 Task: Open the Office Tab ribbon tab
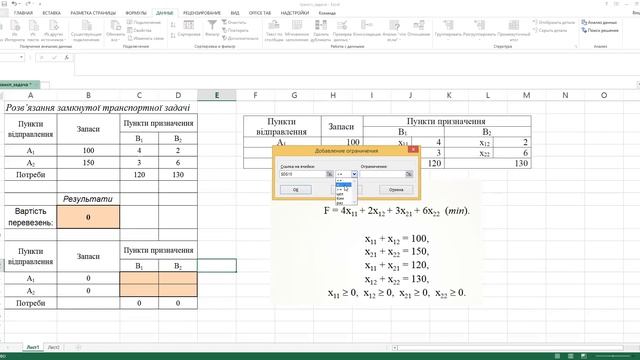pyautogui.click(x=260, y=13)
